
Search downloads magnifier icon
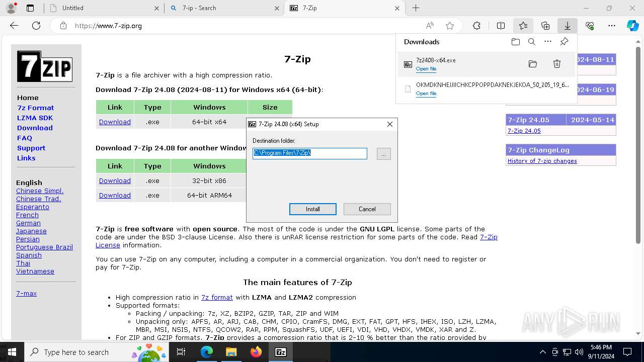coord(532,42)
